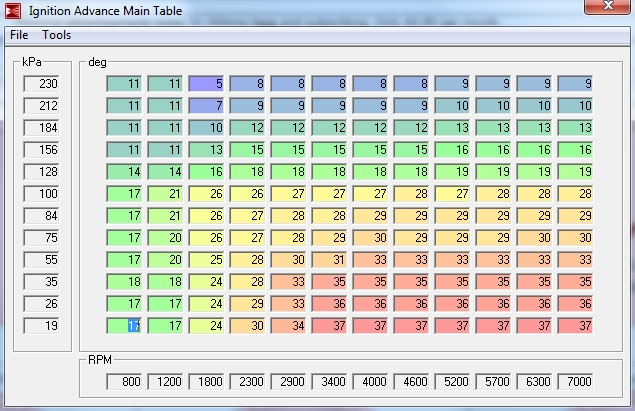Select 128 kPa row cell under 800 RPM

pyautogui.click(x=124, y=172)
